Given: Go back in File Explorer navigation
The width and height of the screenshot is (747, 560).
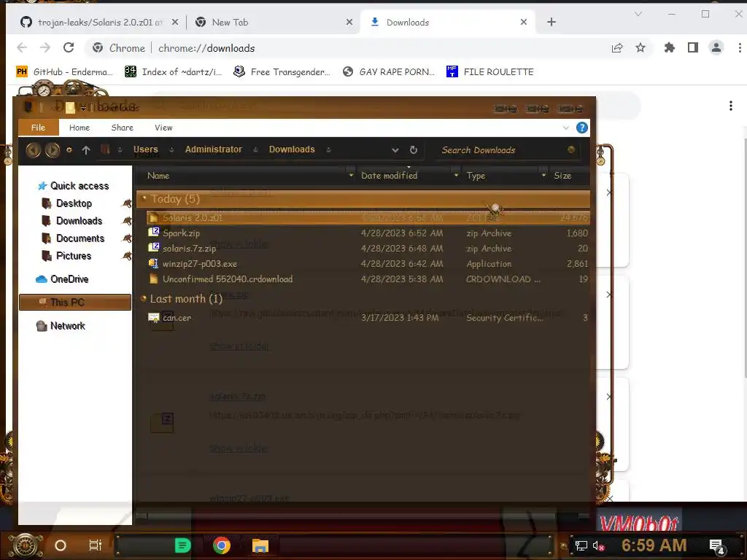Looking at the screenshot, I should pyautogui.click(x=33, y=150).
